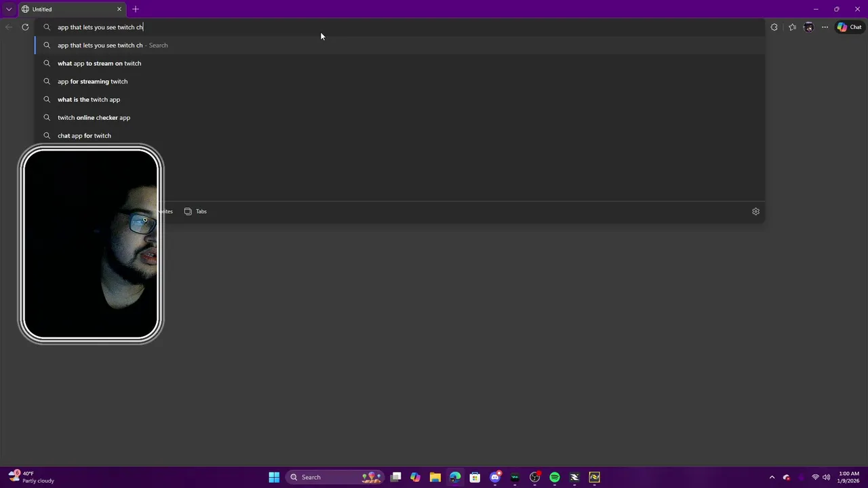Click into the address bar search field
The height and width of the screenshot is (488, 868).
click(400, 27)
